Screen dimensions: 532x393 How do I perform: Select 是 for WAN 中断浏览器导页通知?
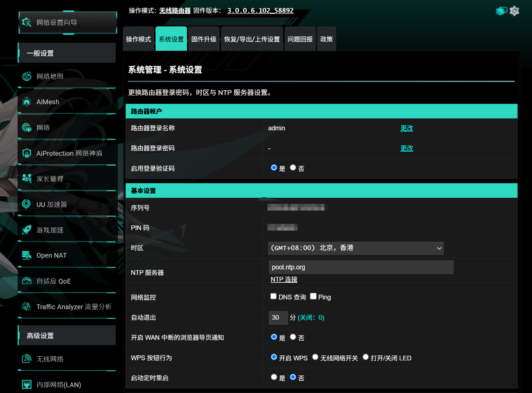pyautogui.click(x=274, y=337)
